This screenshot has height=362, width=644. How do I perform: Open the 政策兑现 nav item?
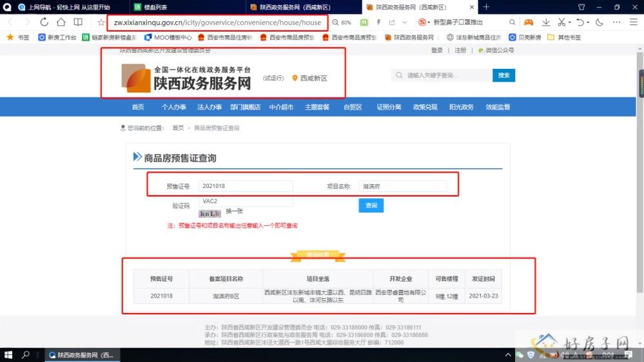[x=425, y=107]
